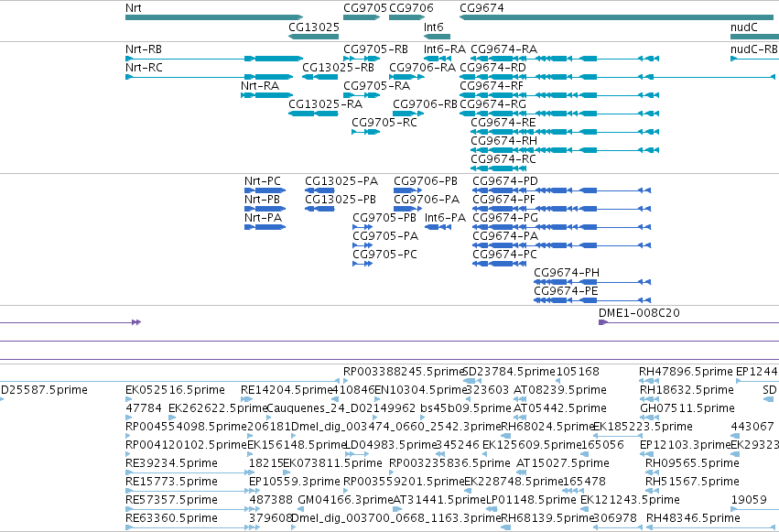Select the CG9705-PC protein feature
The image size is (779, 532).
(362, 264)
